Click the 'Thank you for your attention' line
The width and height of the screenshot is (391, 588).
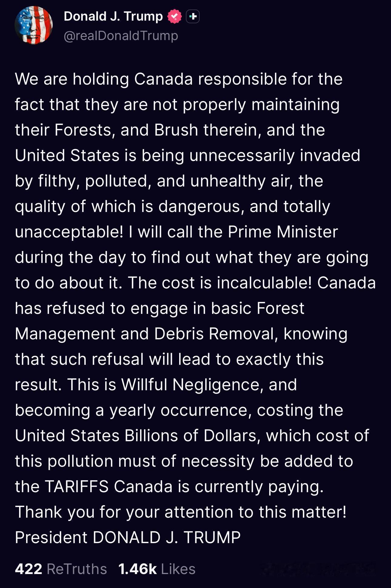[x=180, y=512]
